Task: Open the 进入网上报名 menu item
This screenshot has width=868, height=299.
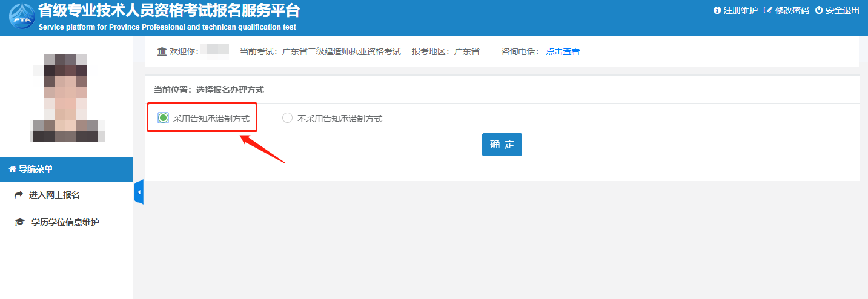Action: (55, 195)
